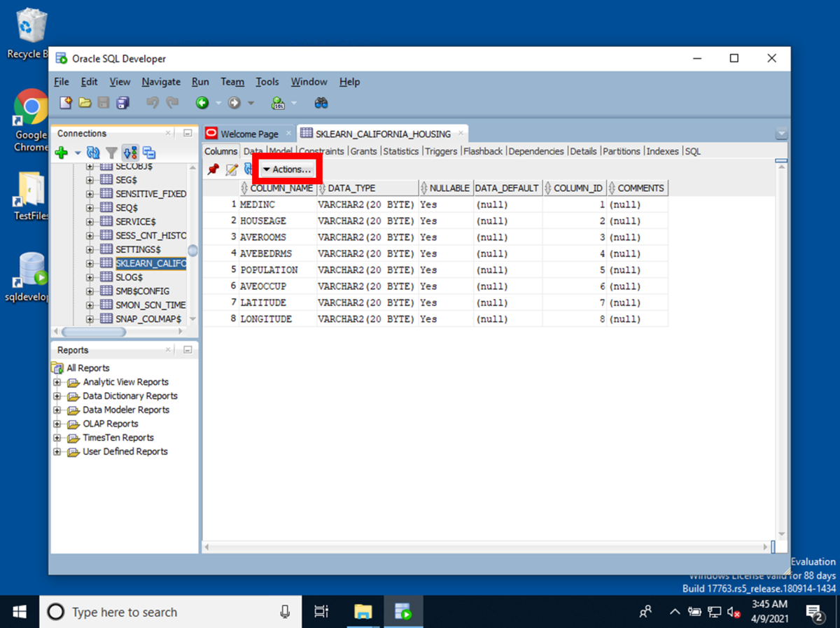
Task: Open the taskbar notification center icon
Action: click(815, 613)
